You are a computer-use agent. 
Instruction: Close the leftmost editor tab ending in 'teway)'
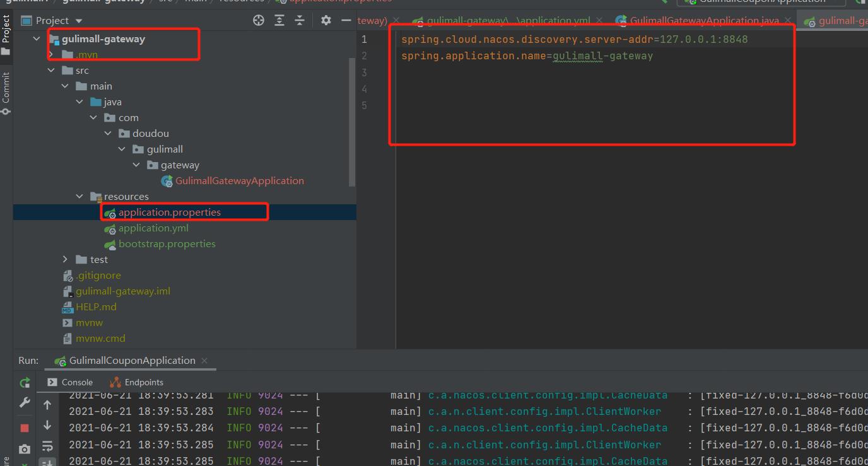tap(396, 21)
